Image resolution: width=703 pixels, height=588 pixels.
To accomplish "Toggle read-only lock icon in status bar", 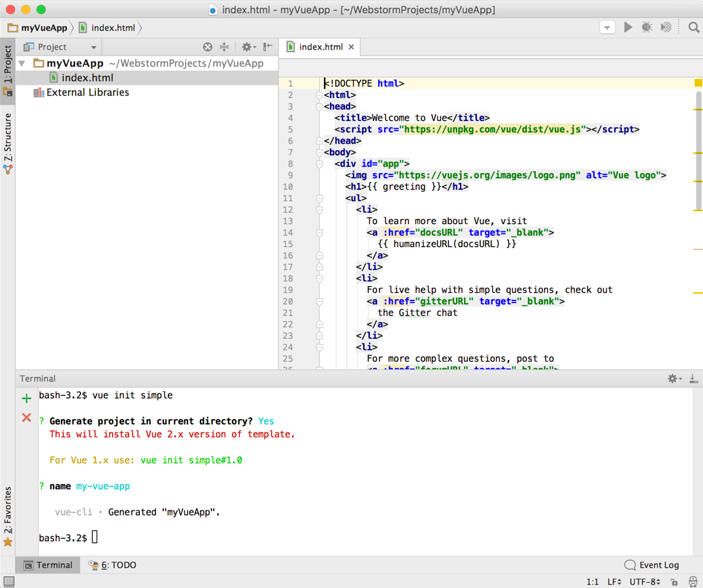I will pos(674,581).
